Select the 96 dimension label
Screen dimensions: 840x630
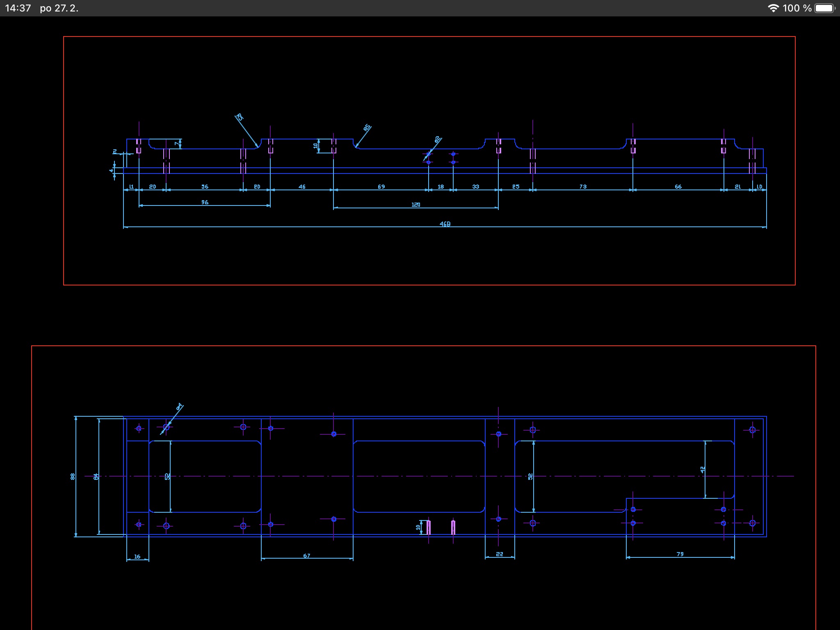point(205,202)
